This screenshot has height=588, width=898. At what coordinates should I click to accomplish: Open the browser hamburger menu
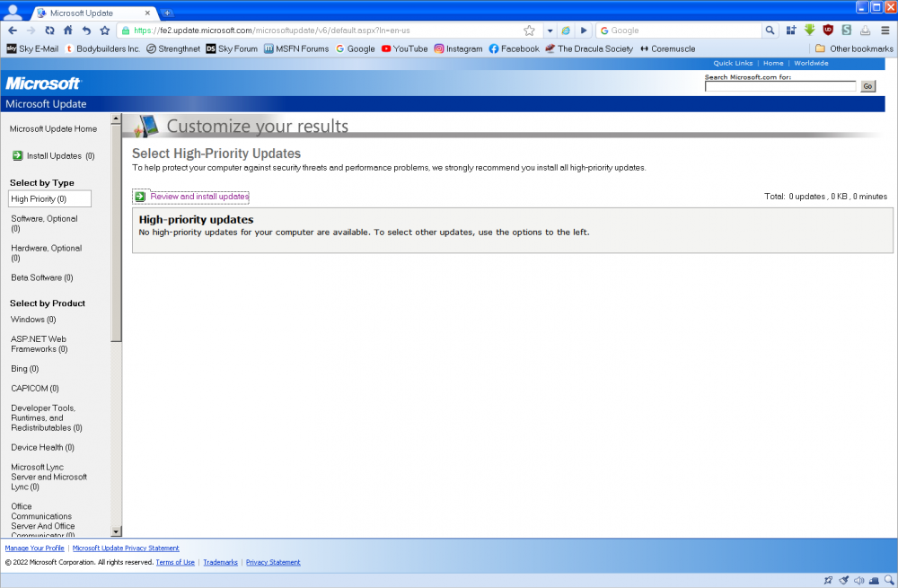pyautogui.click(x=885, y=31)
